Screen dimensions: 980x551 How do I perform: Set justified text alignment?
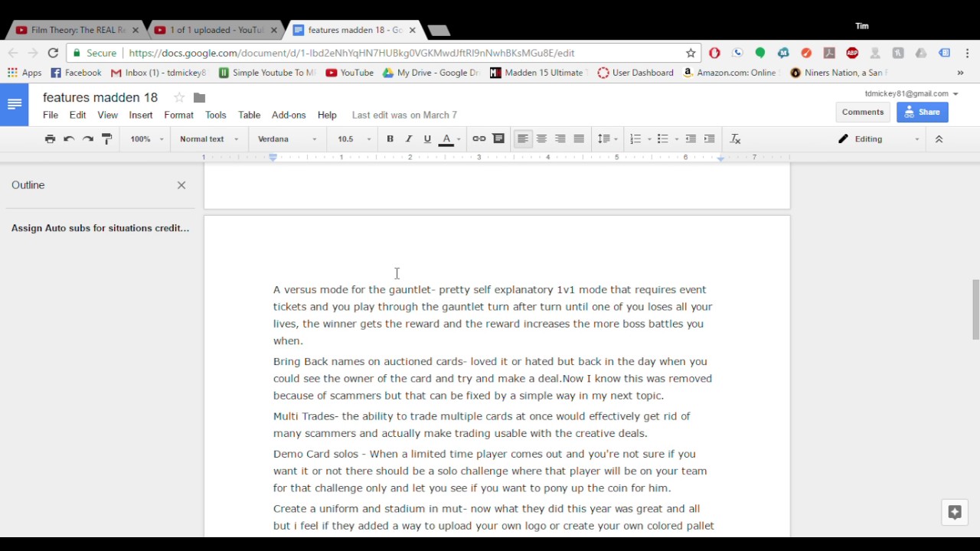click(579, 139)
